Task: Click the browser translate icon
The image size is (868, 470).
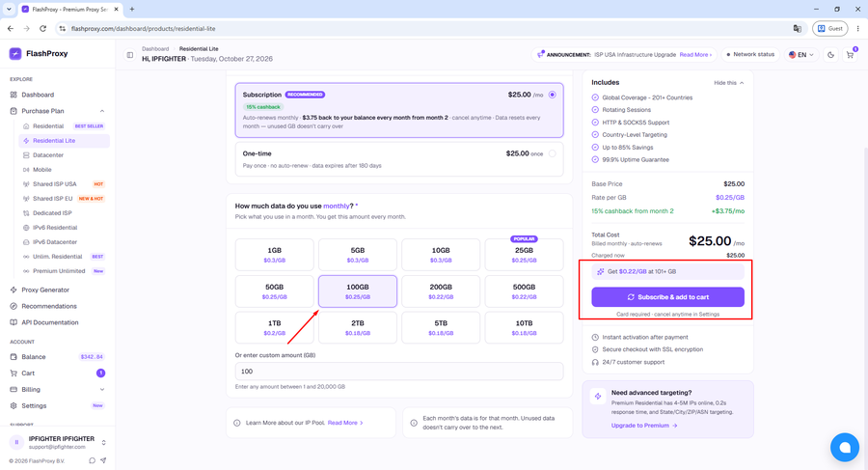Action: [x=798, y=28]
